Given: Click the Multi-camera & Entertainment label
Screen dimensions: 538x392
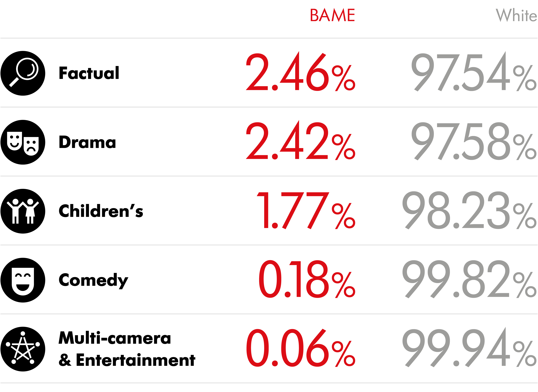Looking at the screenshot, I should click(127, 349).
